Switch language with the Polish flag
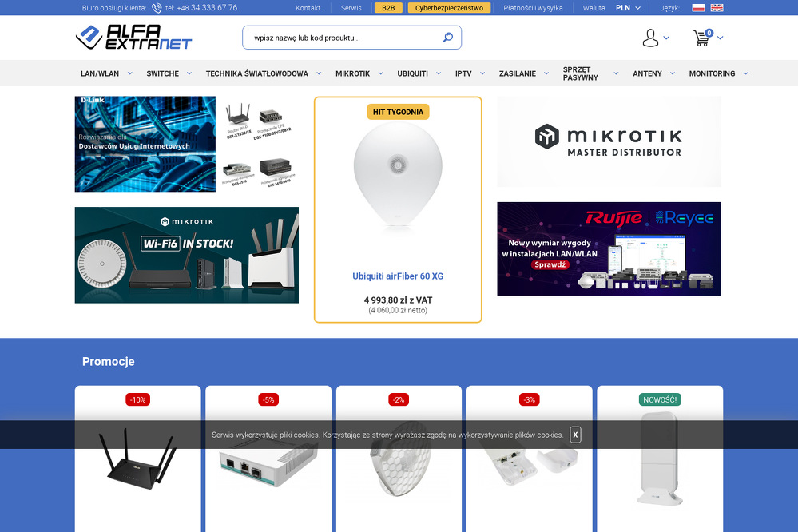 click(698, 8)
